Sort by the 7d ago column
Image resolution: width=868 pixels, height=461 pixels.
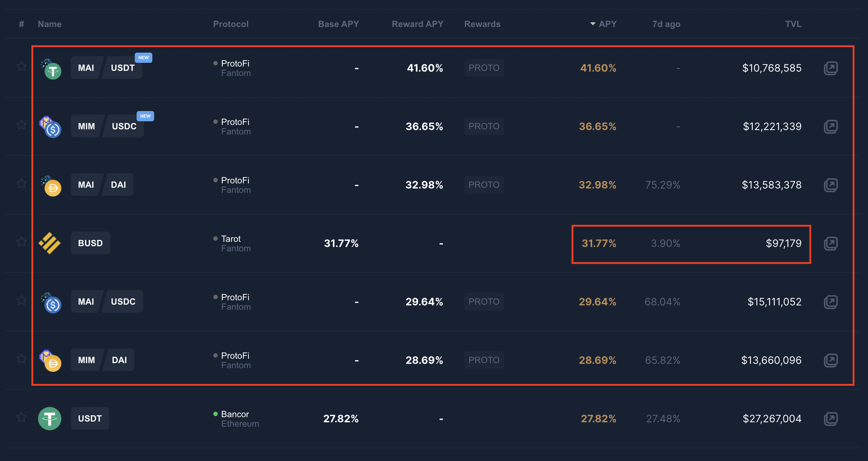point(666,24)
